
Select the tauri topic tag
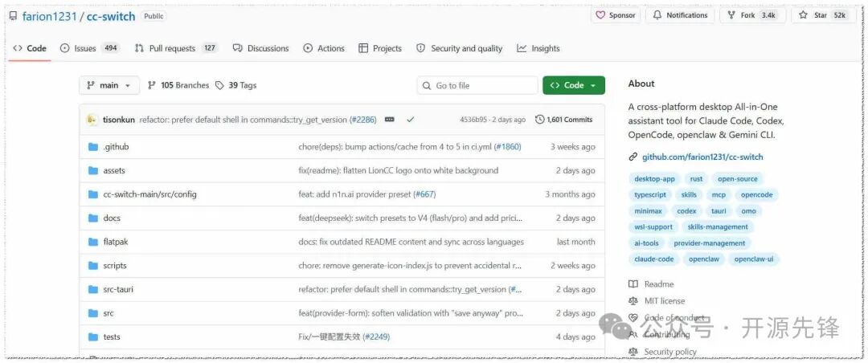click(719, 211)
